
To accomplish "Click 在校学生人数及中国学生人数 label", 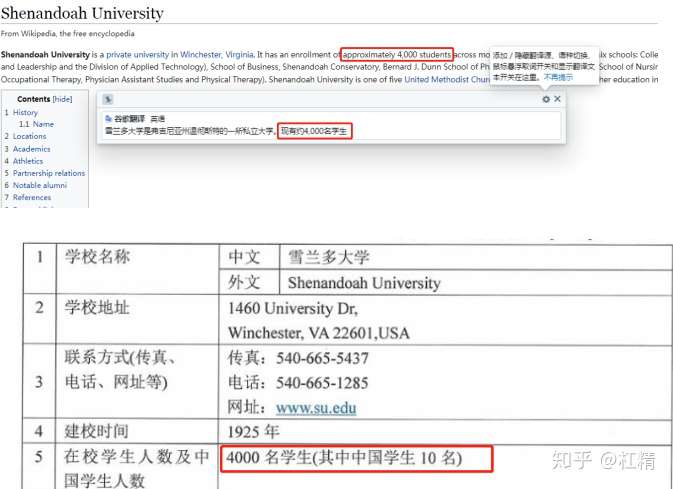I will [136, 468].
